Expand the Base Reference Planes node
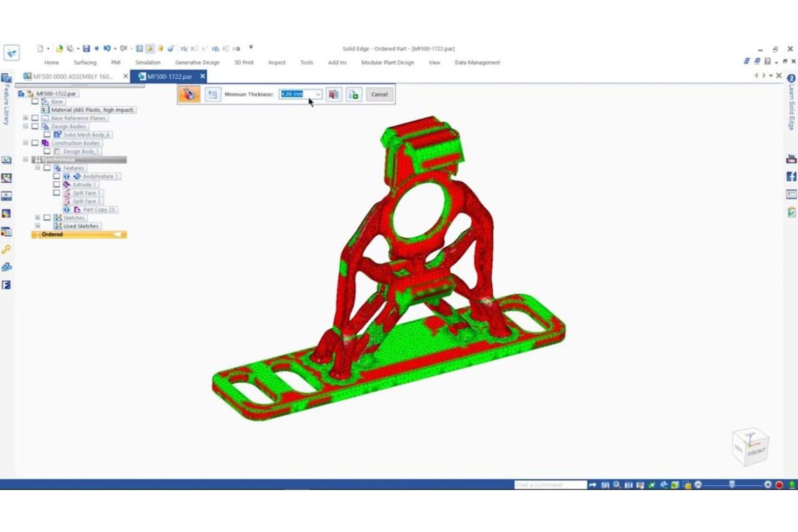The width and height of the screenshot is (798, 532). point(25,118)
